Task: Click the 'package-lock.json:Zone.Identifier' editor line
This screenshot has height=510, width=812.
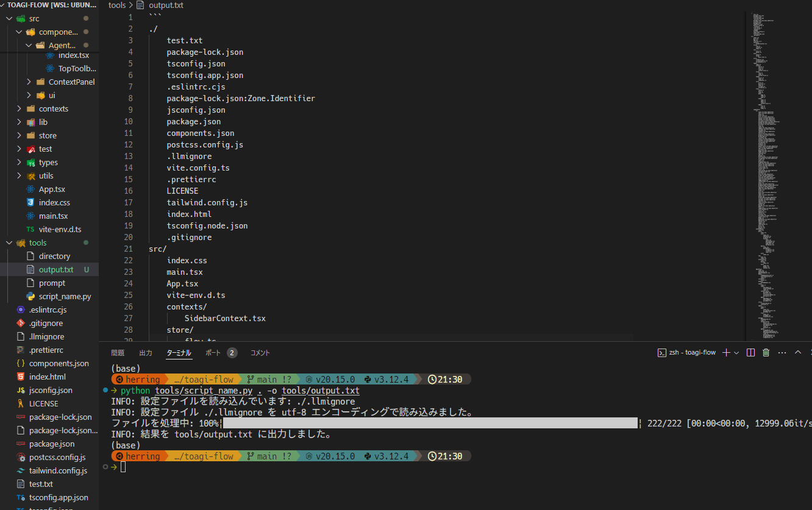Action: (x=241, y=98)
